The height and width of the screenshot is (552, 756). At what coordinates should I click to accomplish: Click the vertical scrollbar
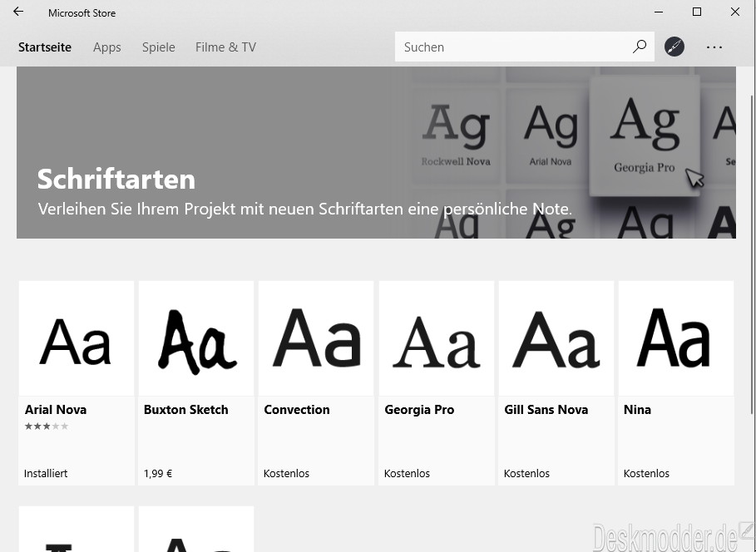click(752, 253)
